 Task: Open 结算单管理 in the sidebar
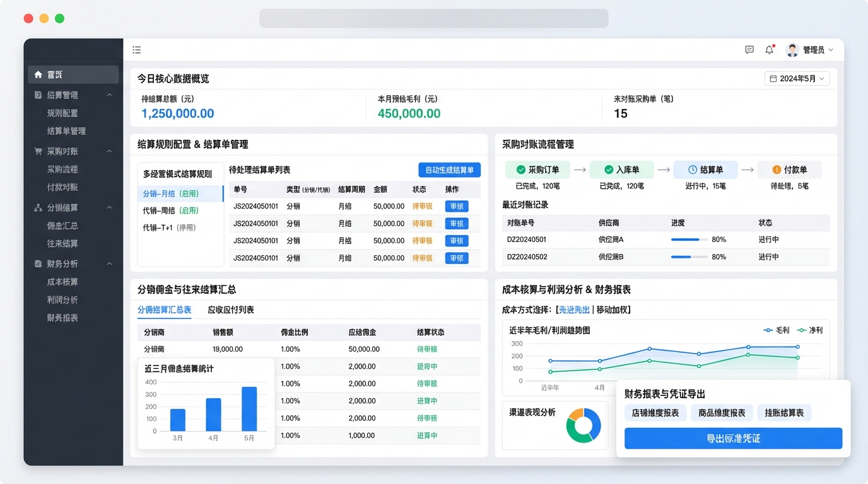click(x=66, y=131)
